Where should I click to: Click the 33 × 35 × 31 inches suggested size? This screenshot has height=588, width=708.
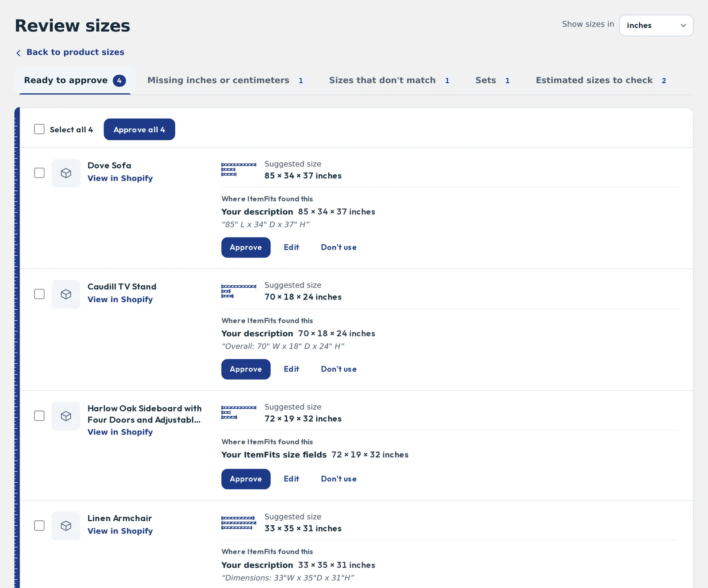tap(303, 528)
